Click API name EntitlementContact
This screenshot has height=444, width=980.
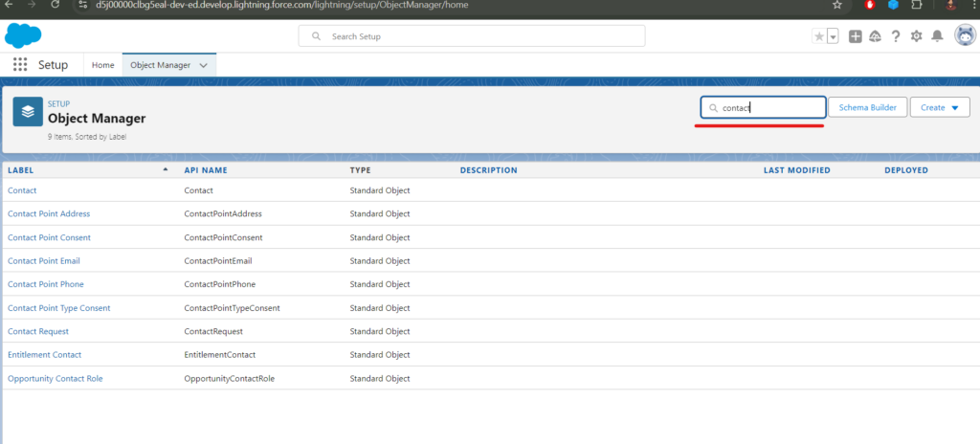click(219, 355)
